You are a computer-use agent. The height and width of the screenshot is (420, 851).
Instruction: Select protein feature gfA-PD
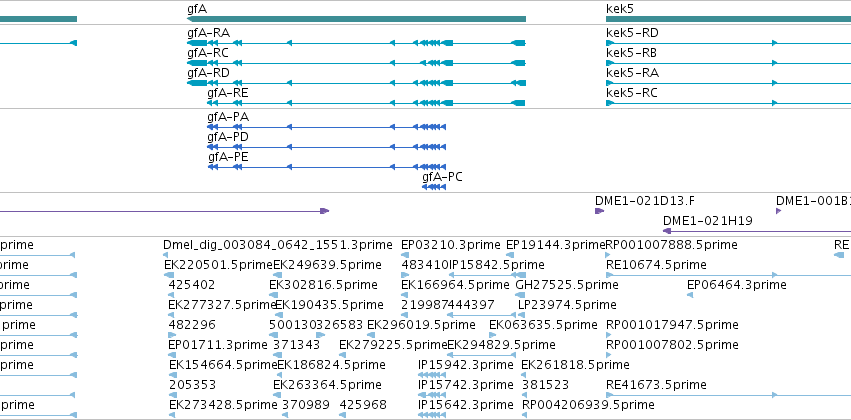tap(228, 137)
